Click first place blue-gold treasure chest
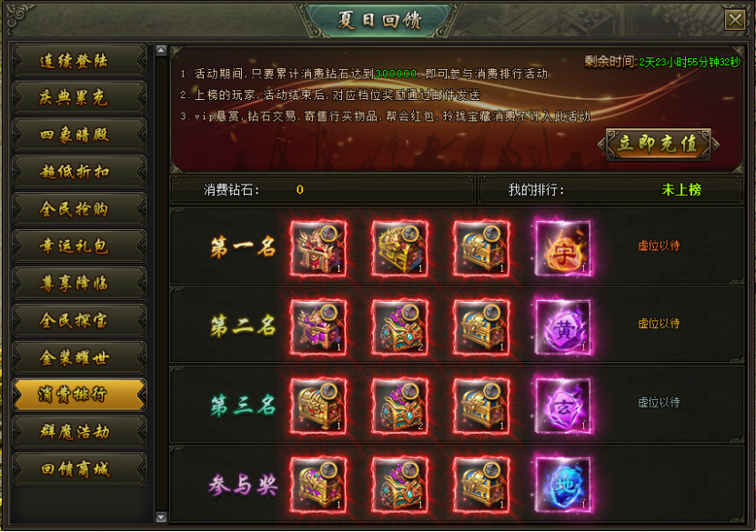Viewport: 756px width, 532px height. click(481, 248)
